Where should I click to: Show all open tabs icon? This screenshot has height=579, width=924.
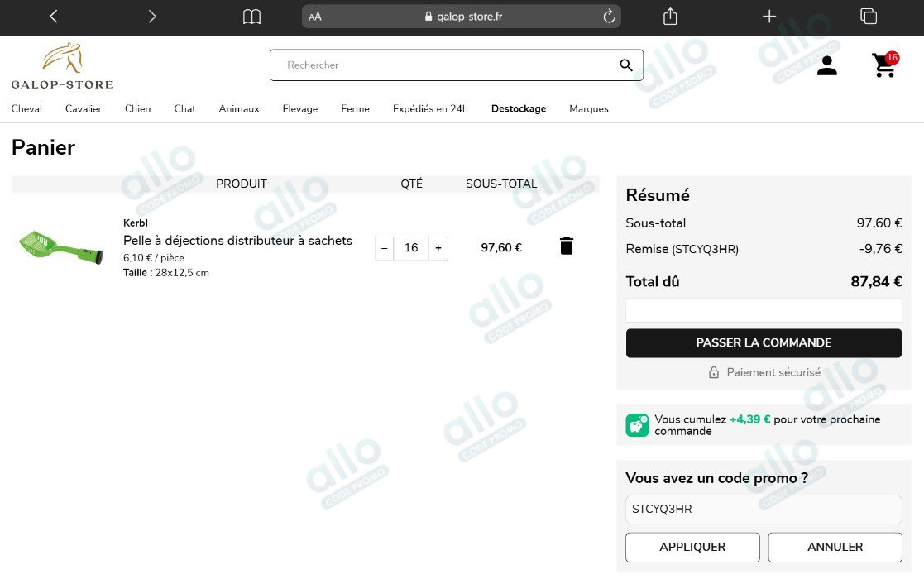[x=868, y=17]
